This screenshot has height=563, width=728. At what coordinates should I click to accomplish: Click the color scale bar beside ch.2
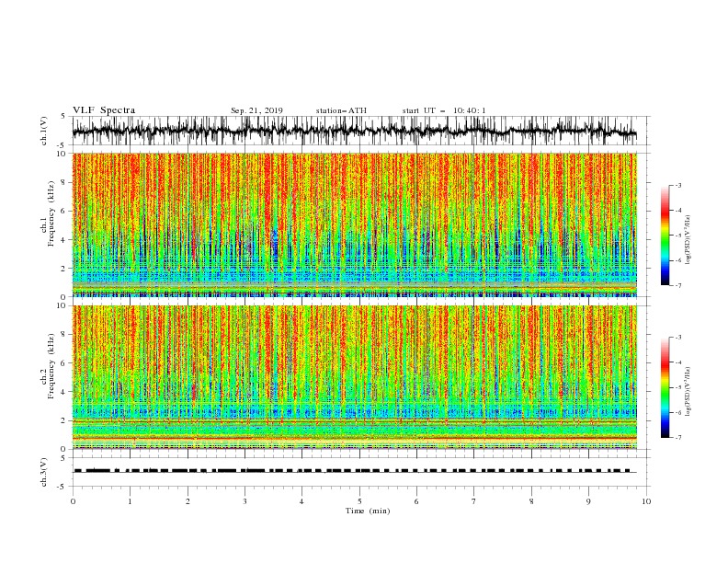coord(665,387)
